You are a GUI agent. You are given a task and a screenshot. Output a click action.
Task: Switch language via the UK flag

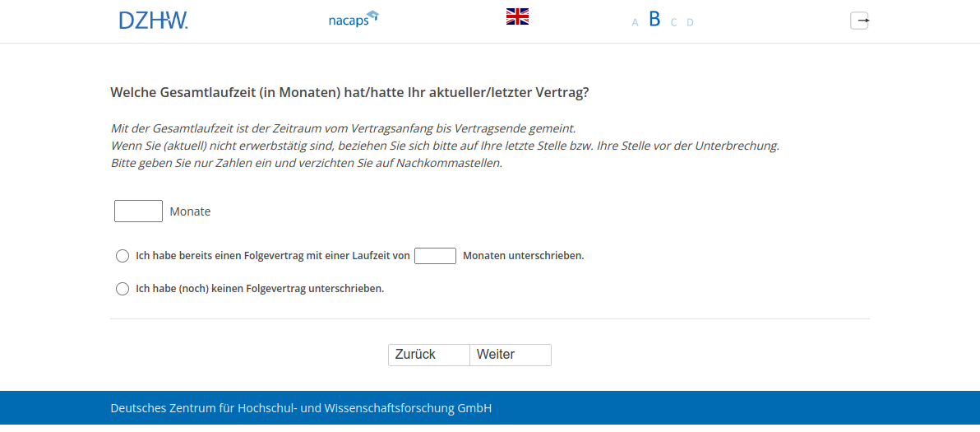(x=517, y=16)
